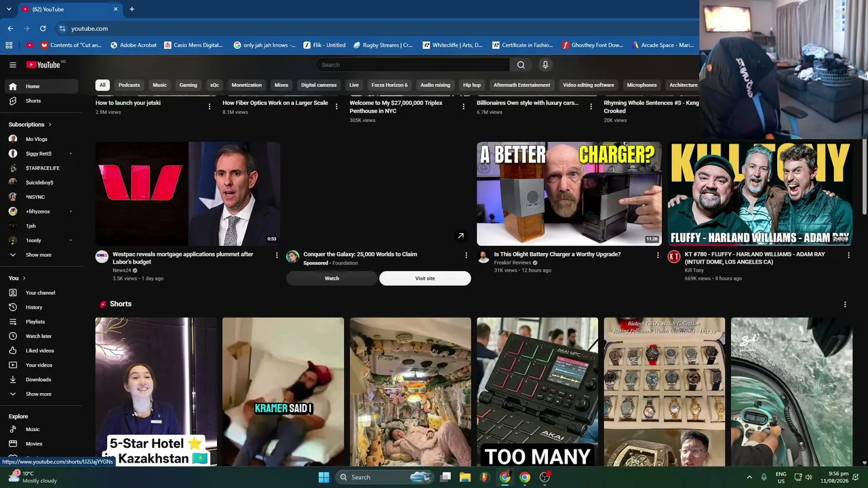Reload the page

tap(43, 28)
